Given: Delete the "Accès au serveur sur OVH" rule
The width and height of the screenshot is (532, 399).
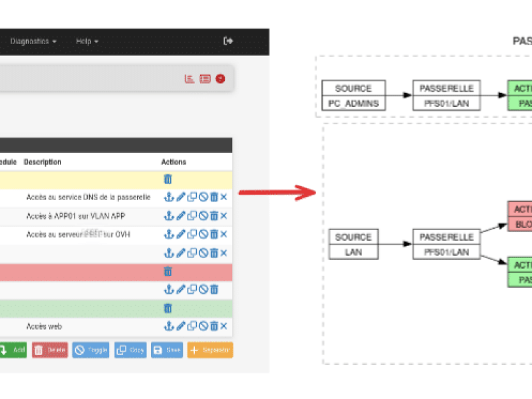Looking at the screenshot, I should [x=214, y=234].
